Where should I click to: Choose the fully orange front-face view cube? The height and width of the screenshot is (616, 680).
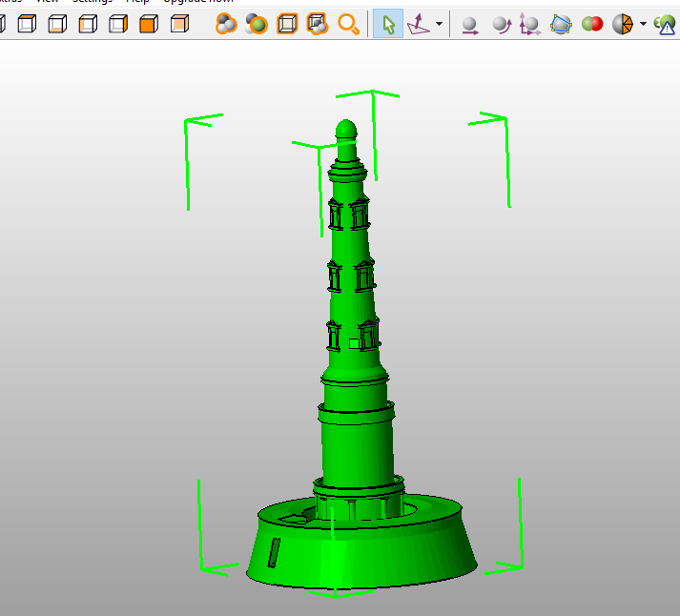tap(149, 24)
